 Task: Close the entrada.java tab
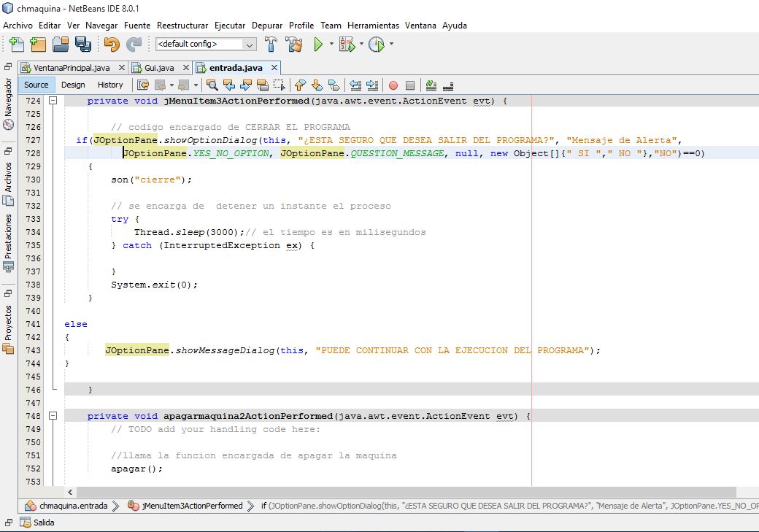coord(274,68)
